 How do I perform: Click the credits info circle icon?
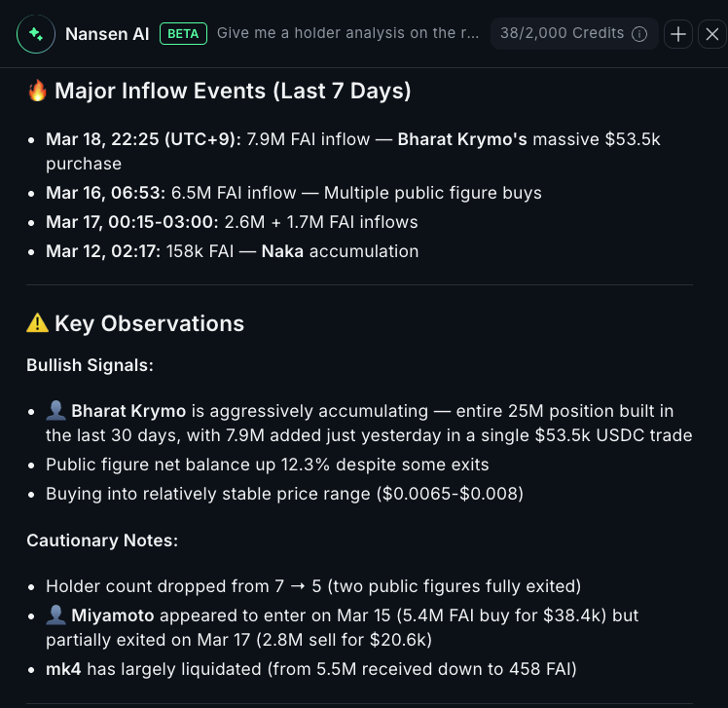(639, 34)
